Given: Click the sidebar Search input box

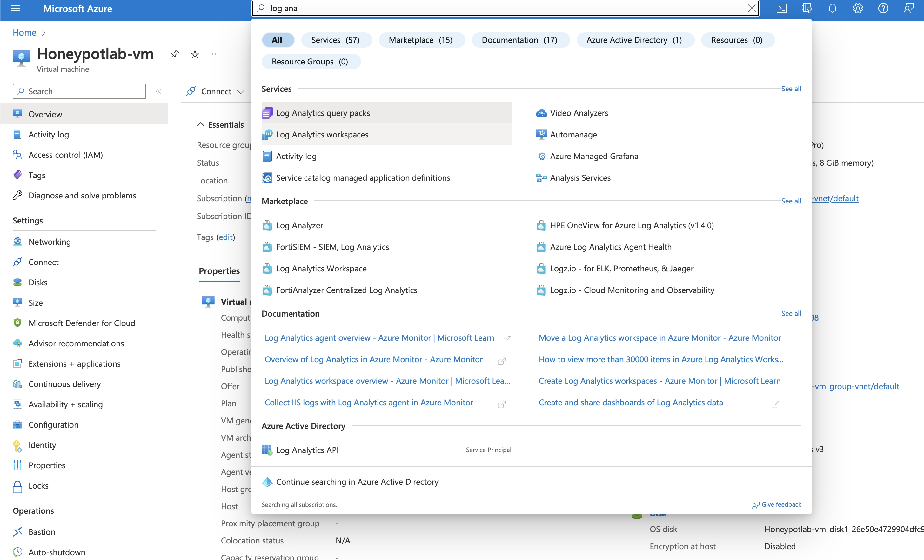Looking at the screenshot, I should [x=79, y=91].
